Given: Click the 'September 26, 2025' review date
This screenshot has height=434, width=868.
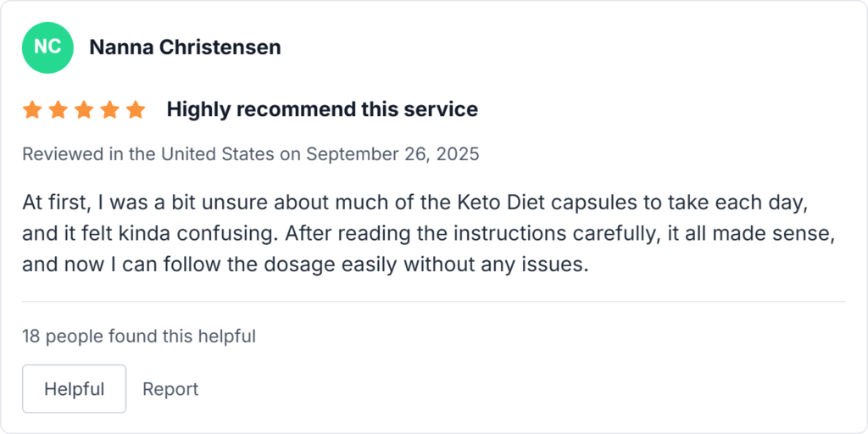Looking at the screenshot, I should pyautogui.click(x=392, y=154).
